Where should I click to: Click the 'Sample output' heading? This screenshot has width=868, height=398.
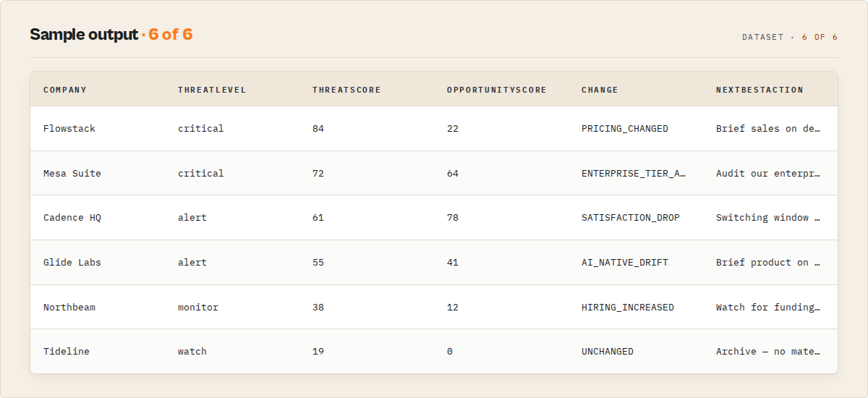(x=84, y=35)
